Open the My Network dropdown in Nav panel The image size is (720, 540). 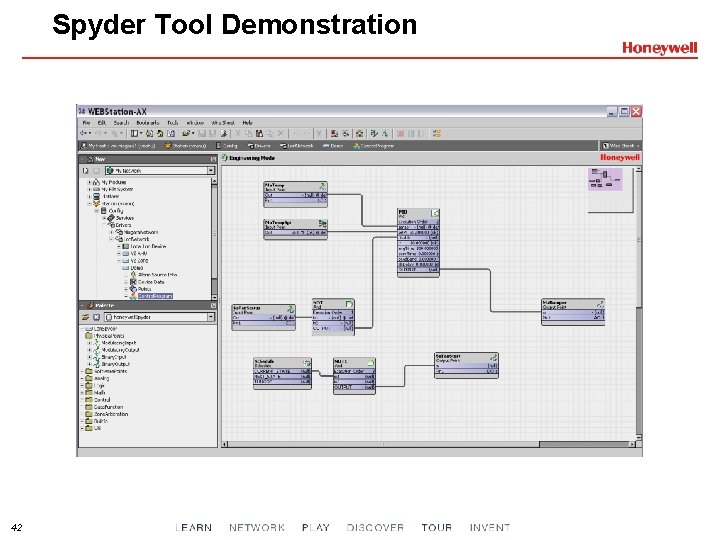(x=211, y=170)
